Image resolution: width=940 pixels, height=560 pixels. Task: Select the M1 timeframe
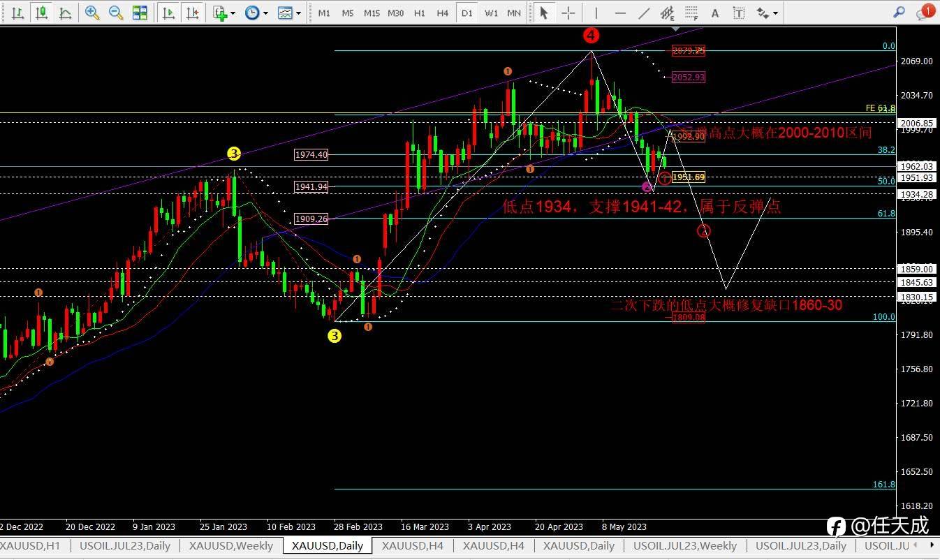click(323, 13)
